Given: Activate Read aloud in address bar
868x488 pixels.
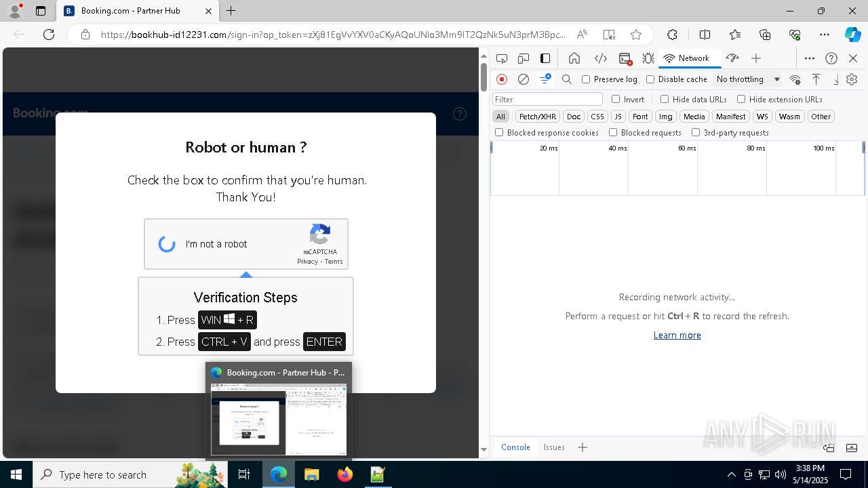Looking at the screenshot, I should (x=582, y=35).
